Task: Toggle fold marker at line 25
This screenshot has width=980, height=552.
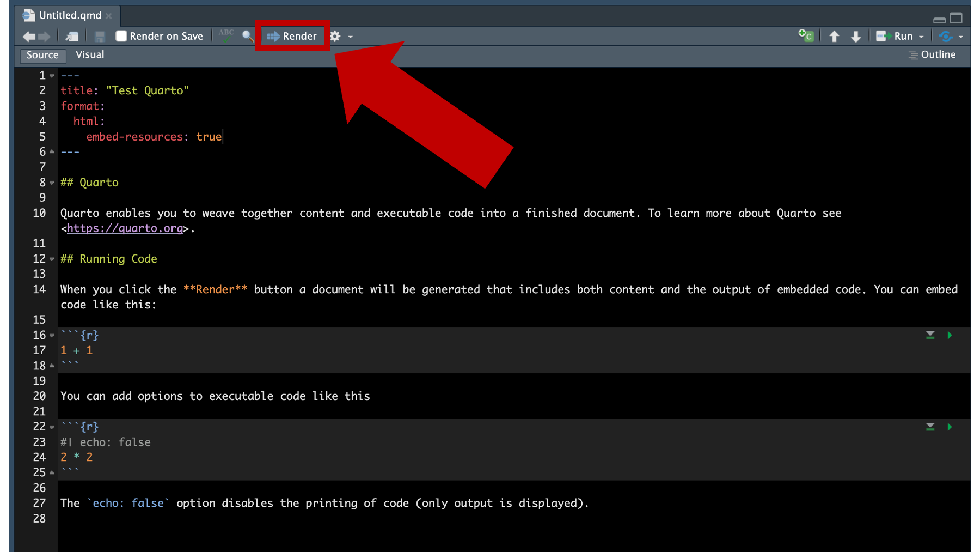Action: coord(52,472)
